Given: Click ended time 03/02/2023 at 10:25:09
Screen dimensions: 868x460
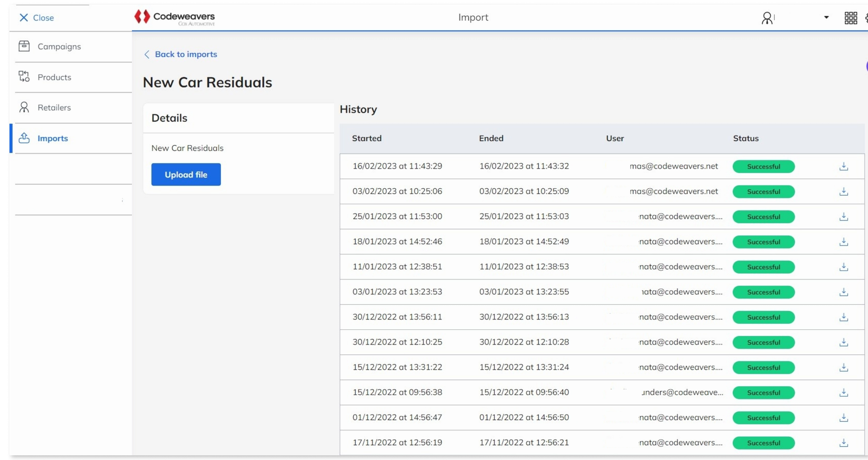Looking at the screenshot, I should click(x=524, y=191).
